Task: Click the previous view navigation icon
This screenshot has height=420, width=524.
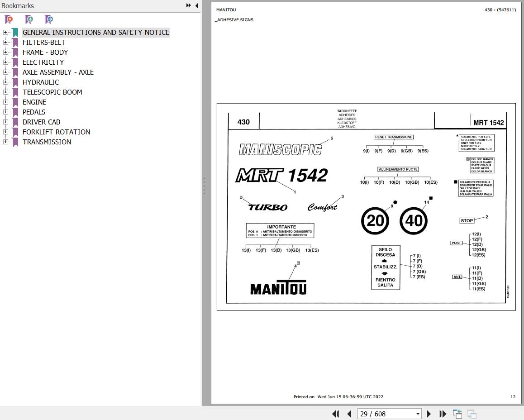Action: click(457, 414)
